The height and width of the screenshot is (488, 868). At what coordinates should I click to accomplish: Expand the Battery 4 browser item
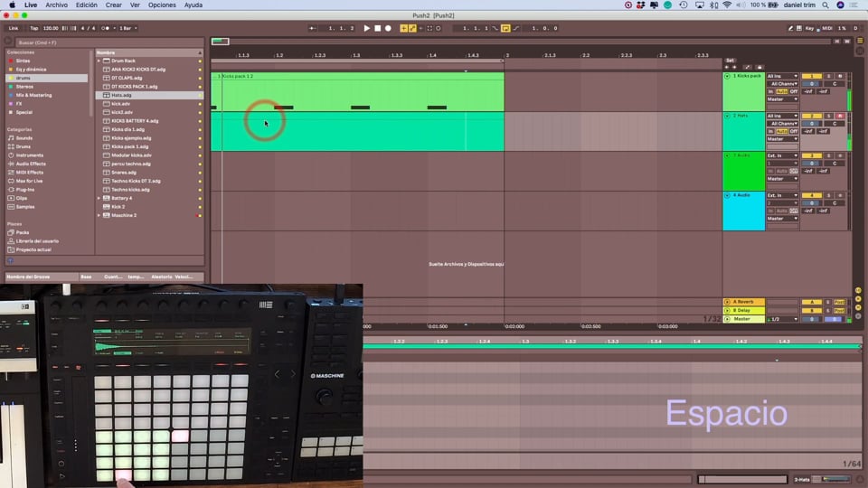(99, 198)
